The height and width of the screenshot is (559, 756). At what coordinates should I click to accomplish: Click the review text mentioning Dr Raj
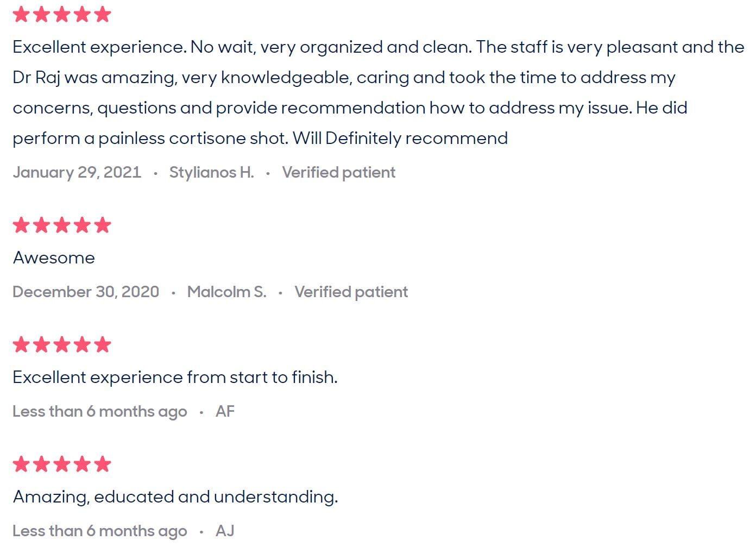click(343, 78)
